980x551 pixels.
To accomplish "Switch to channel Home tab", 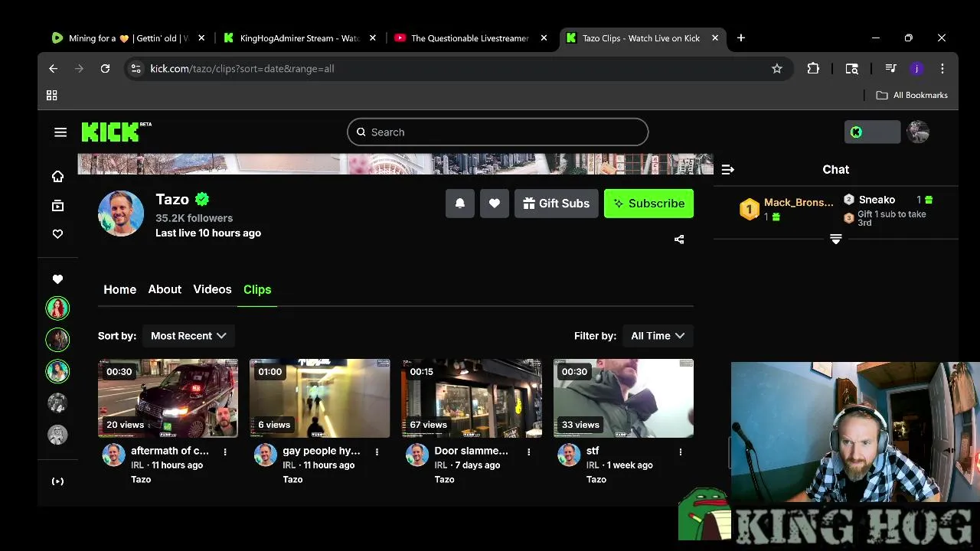I will (x=120, y=289).
